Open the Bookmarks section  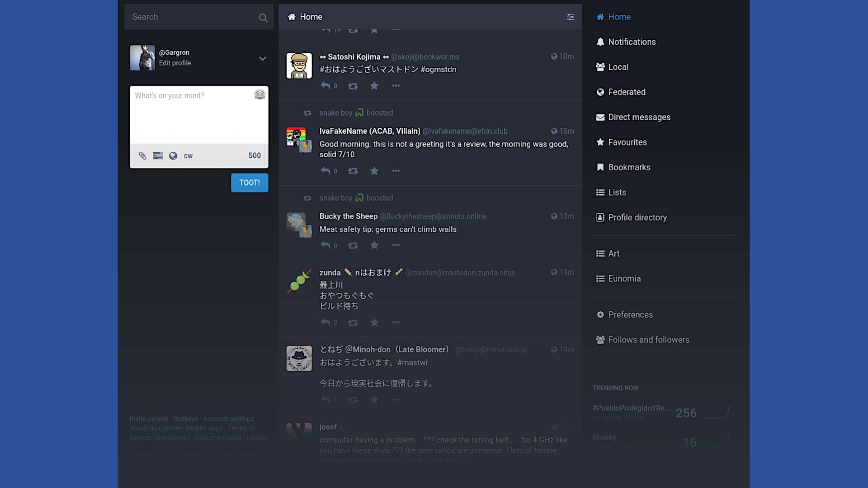[x=629, y=167]
